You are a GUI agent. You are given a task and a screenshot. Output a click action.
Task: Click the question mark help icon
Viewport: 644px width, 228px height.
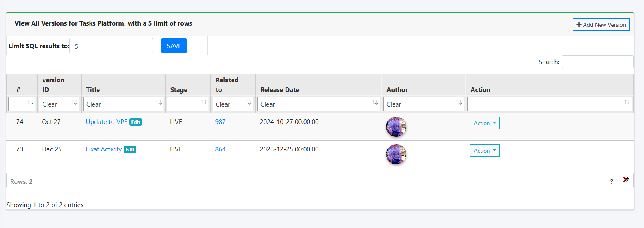612,182
